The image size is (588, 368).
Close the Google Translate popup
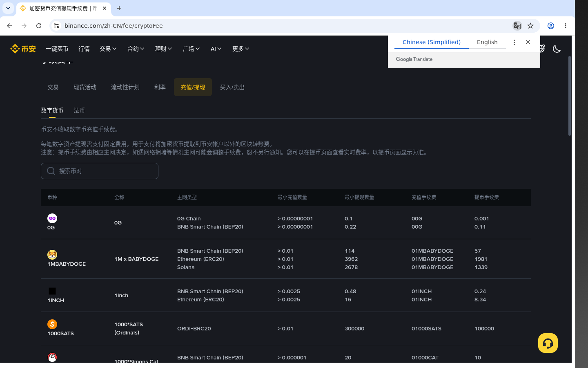tap(528, 42)
